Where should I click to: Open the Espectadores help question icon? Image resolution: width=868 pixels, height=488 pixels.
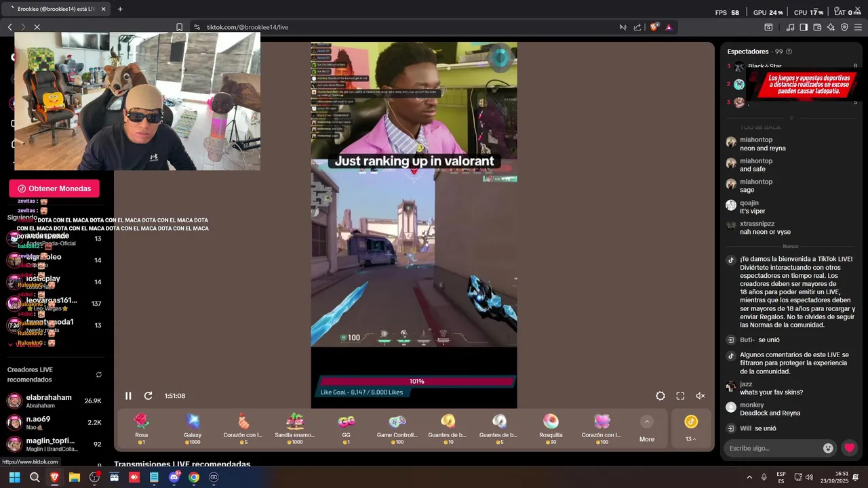tap(789, 52)
